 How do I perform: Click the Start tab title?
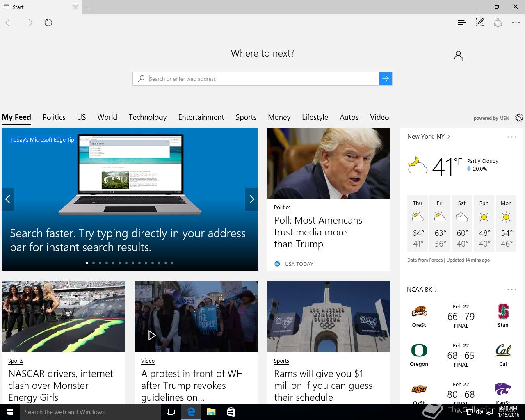point(18,7)
